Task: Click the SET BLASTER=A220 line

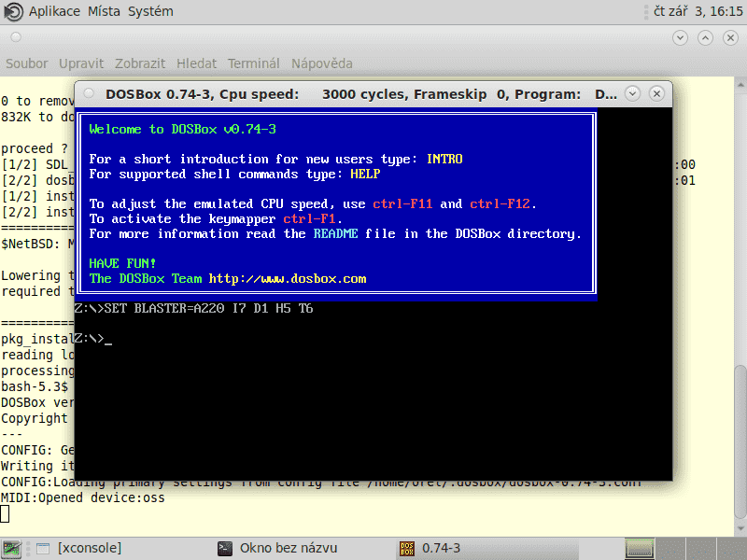Action: pos(194,309)
